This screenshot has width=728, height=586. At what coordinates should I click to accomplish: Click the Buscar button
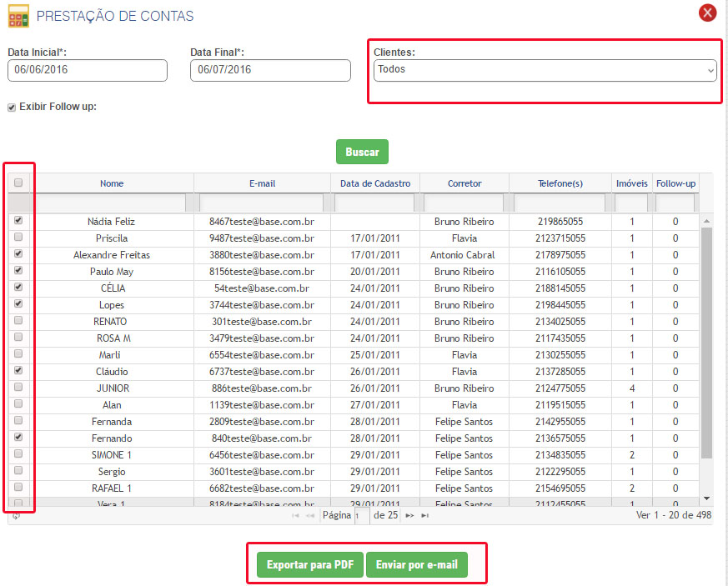[362, 153]
